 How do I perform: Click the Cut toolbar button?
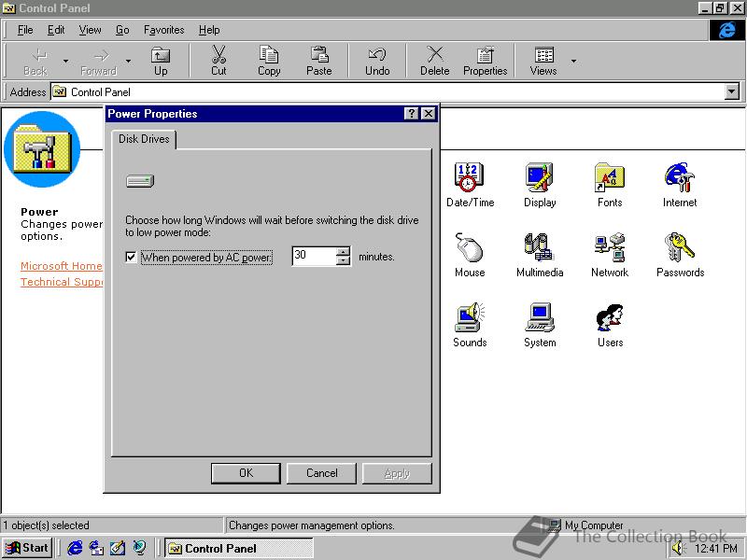pyautogui.click(x=218, y=61)
